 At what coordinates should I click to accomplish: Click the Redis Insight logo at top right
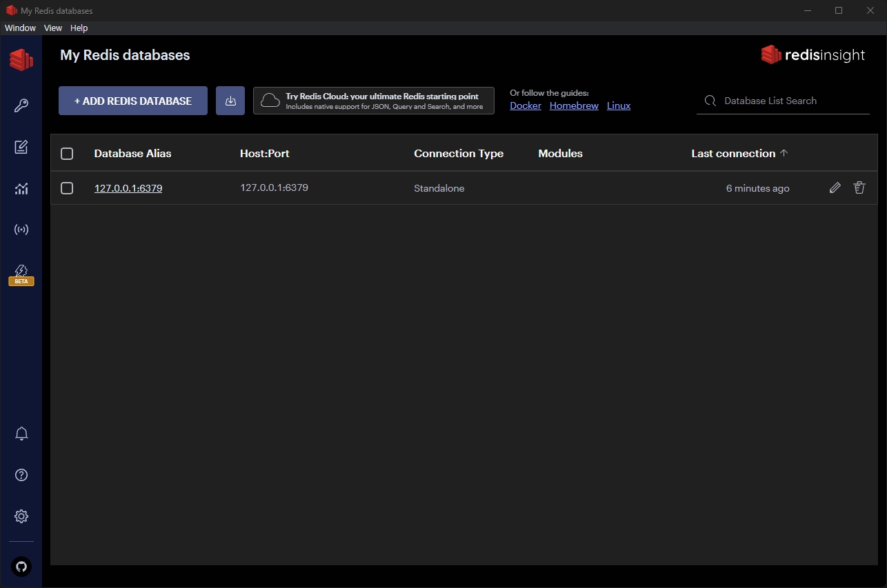(x=813, y=55)
